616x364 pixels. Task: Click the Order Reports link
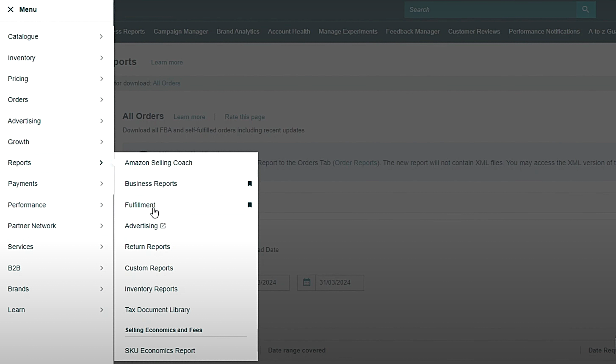(356, 163)
